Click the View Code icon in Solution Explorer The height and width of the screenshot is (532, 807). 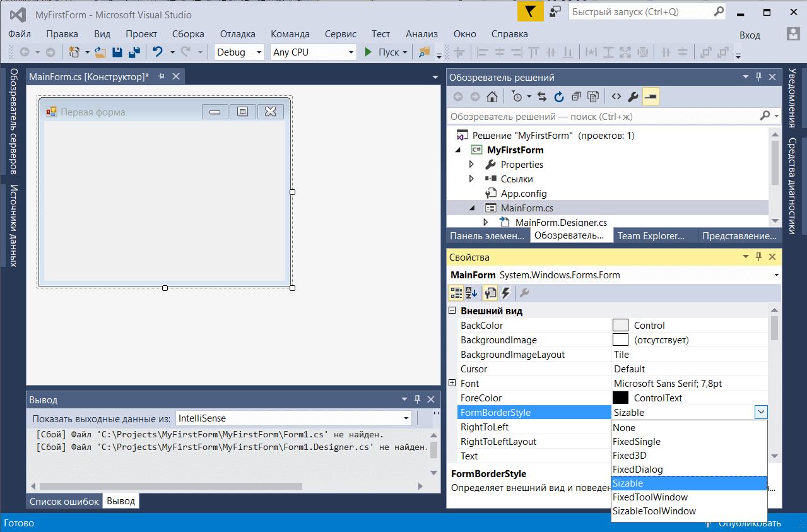616,97
